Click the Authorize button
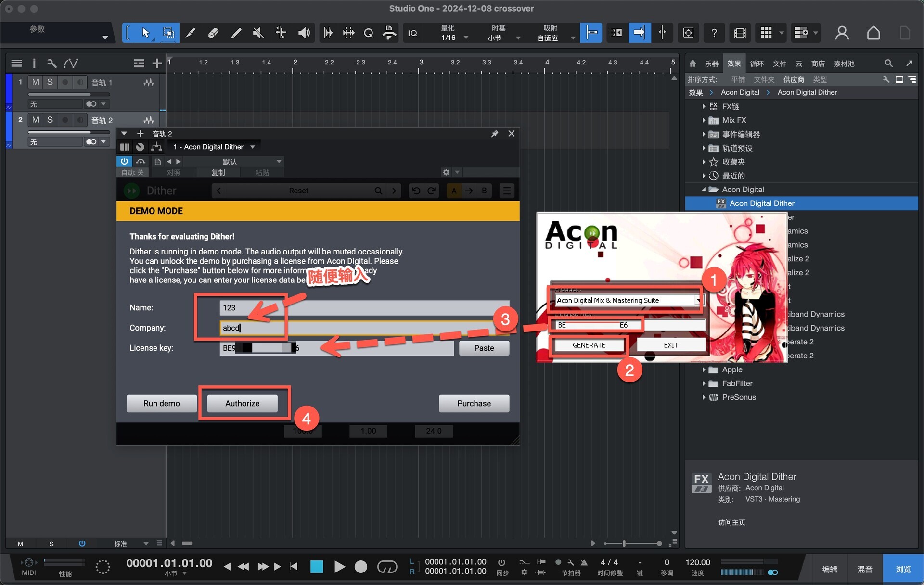 [243, 403]
